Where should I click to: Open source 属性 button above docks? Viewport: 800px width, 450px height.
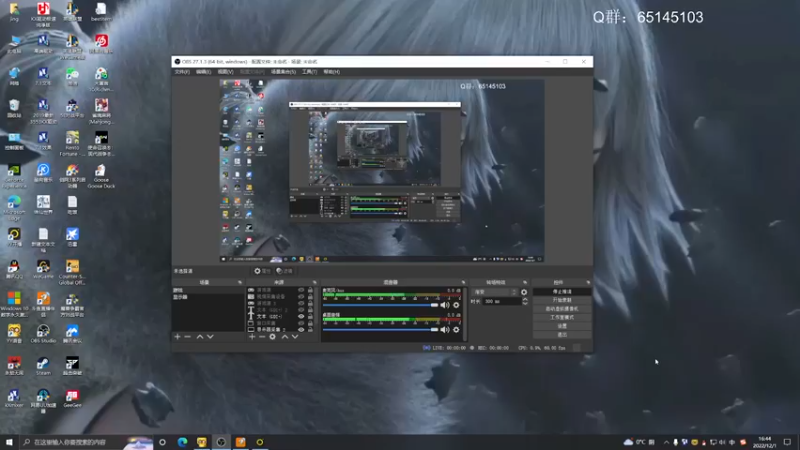(263, 271)
